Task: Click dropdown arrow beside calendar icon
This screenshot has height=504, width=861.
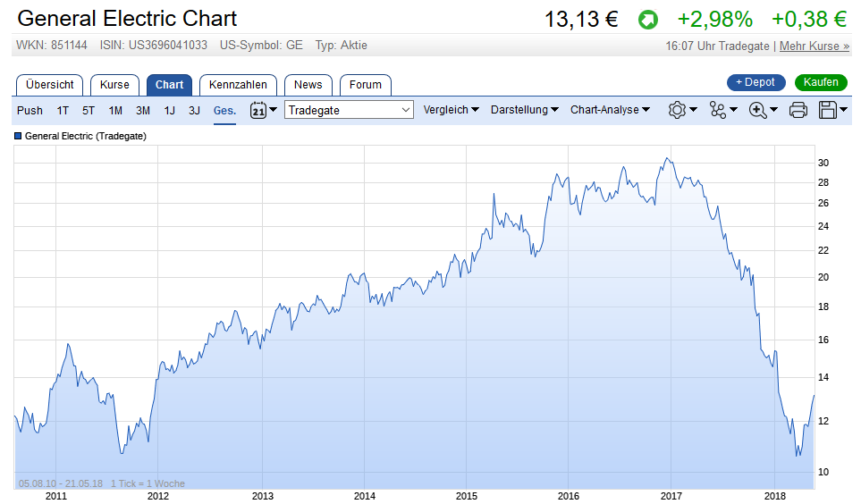Action: click(x=273, y=110)
